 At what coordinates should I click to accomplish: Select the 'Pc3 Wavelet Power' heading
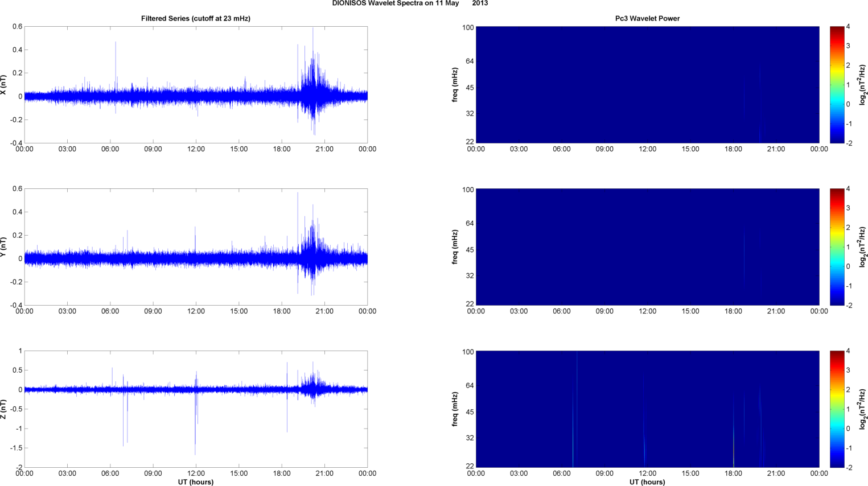(647, 18)
